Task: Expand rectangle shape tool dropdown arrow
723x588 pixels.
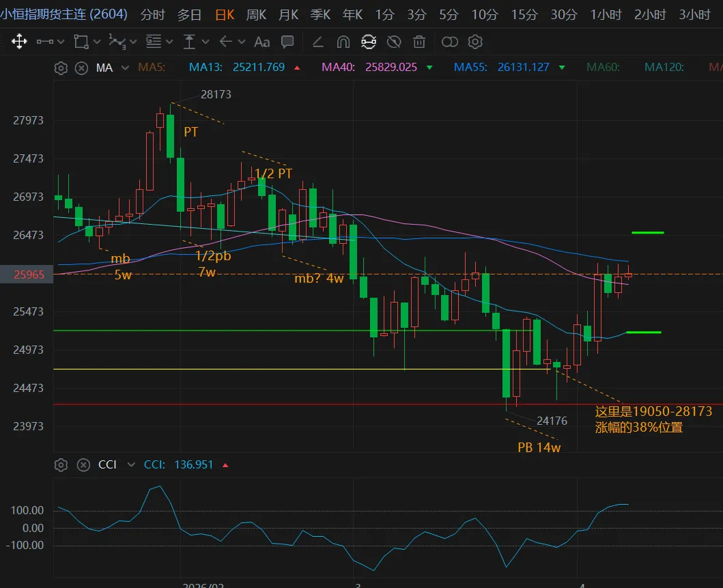Action: point(97,42)
